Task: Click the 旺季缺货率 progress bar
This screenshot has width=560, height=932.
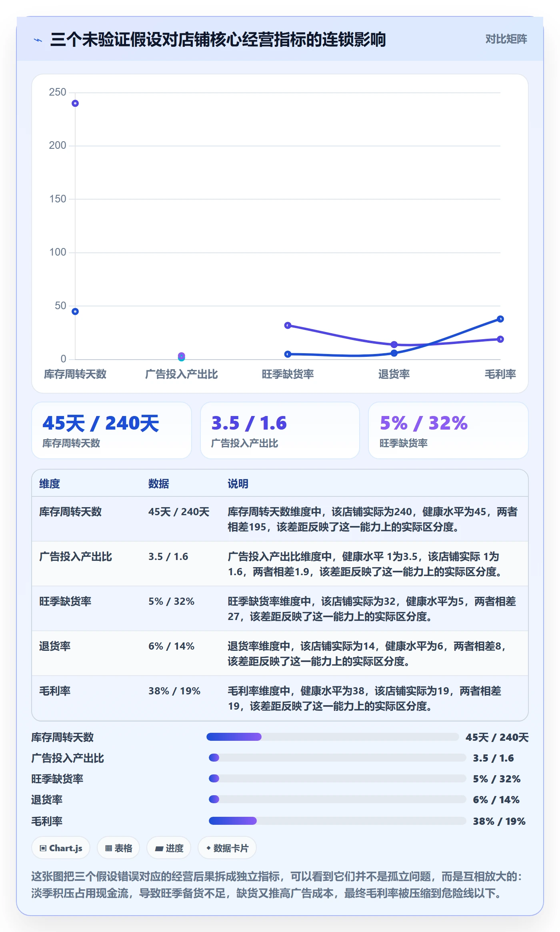Action: pyautogui.click(x=337, y=778)
